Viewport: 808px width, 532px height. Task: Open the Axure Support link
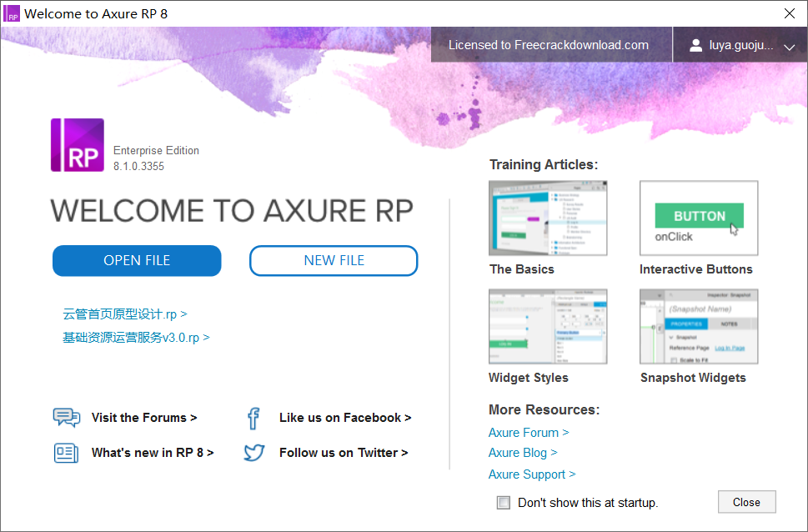(532, 474)
